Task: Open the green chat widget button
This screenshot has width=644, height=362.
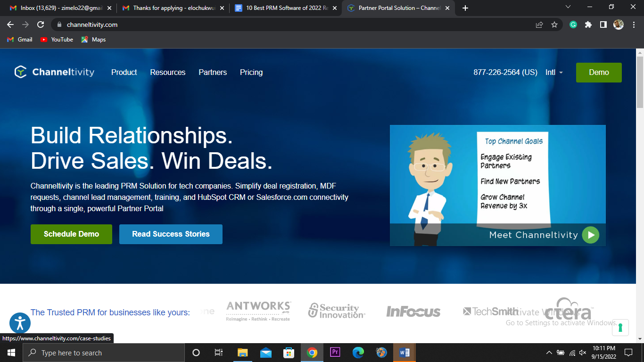Action: click(x=620, y=328)
